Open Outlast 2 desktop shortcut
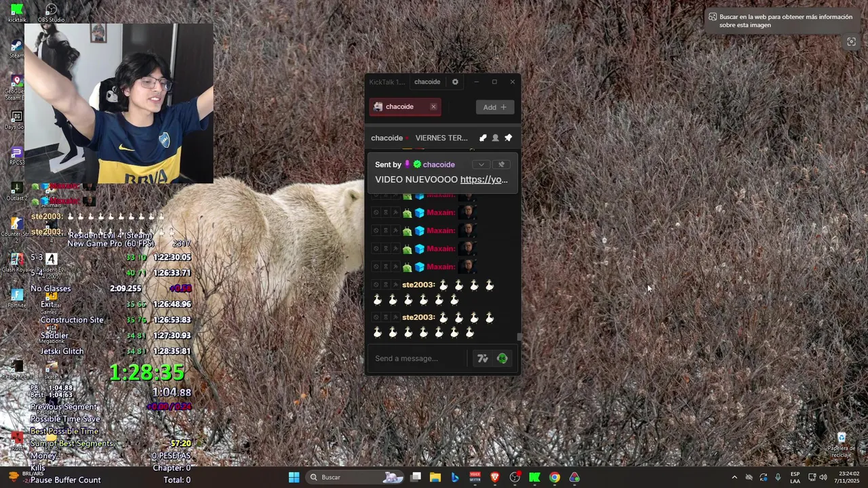Viewport: 868px width, 488px height. click(x=16, y=192)
